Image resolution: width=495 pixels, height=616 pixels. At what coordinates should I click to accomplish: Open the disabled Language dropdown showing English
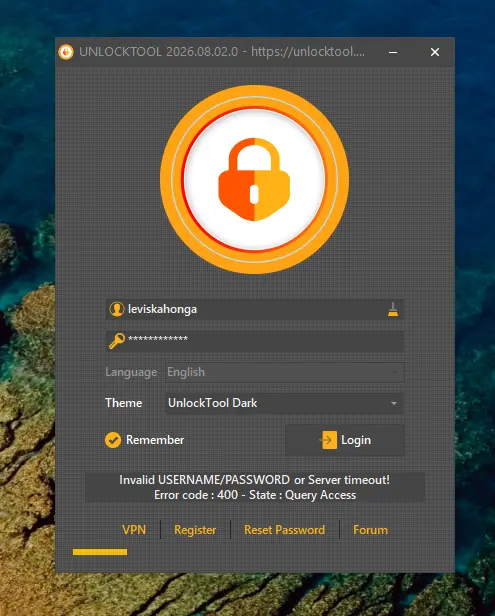pos(284,372)
